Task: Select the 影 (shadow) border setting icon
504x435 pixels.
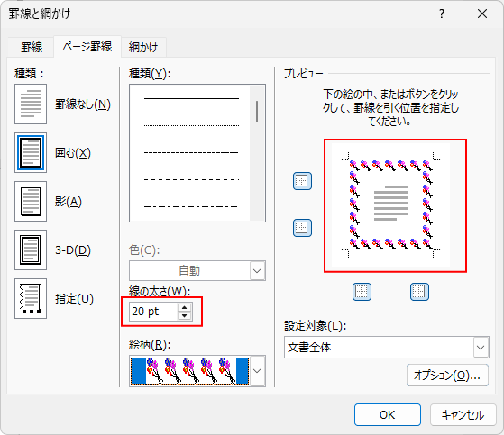Action: (31, 201)
